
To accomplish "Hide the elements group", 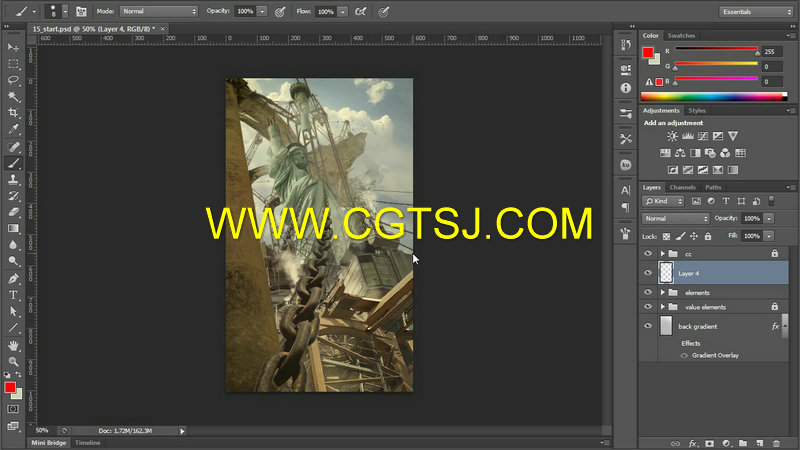I will coord(648,292).
